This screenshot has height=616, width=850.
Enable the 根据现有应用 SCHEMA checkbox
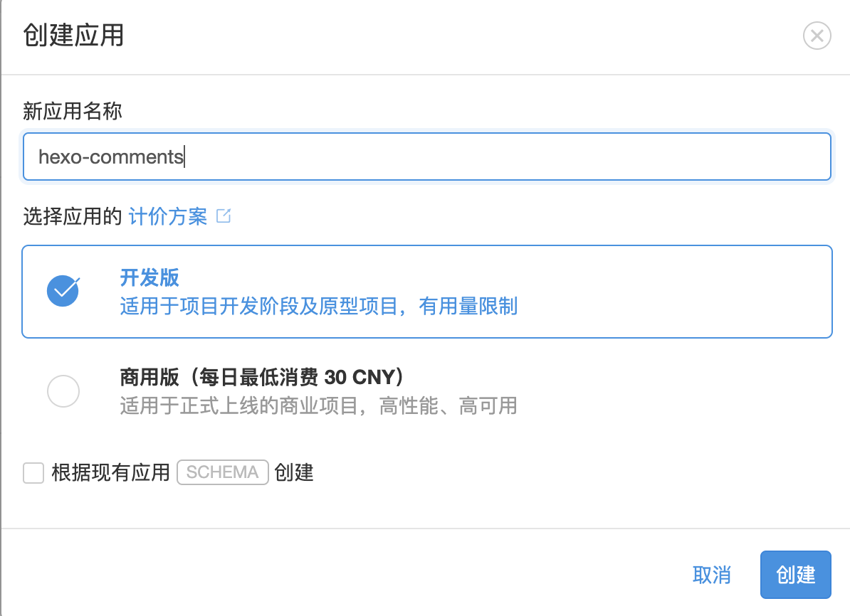point(33,472)
